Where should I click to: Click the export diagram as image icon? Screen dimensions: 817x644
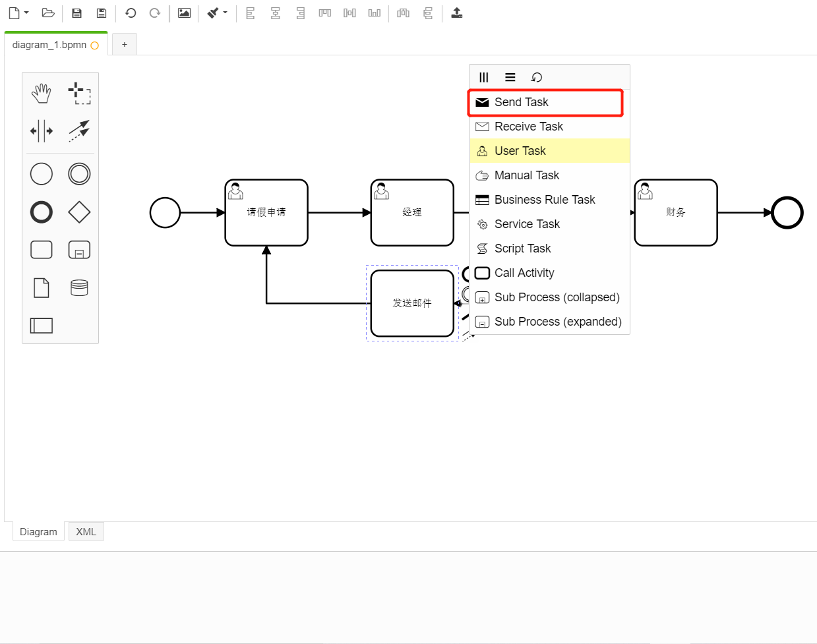[x=184, y=13]
